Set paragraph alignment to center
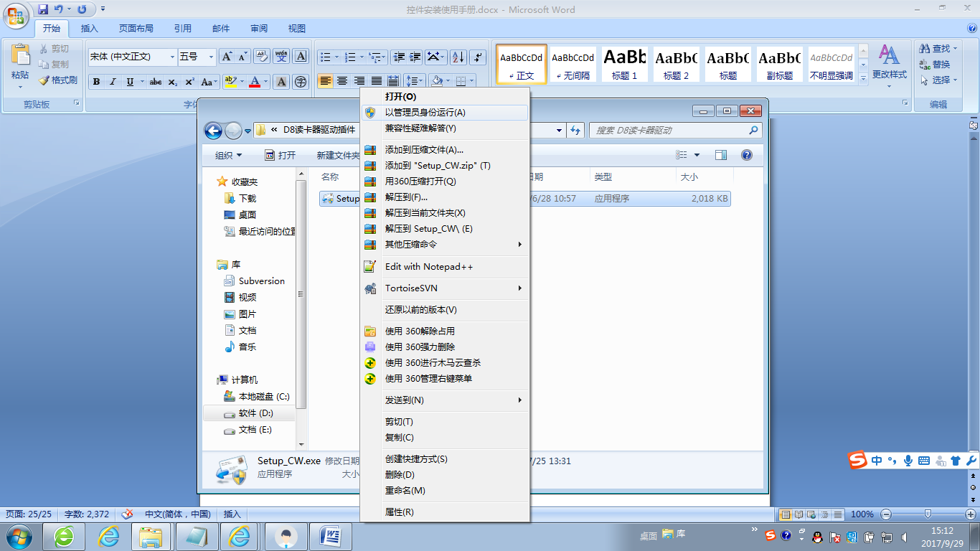This screenshot has height=551, width=980. click(x=342, y=81)
